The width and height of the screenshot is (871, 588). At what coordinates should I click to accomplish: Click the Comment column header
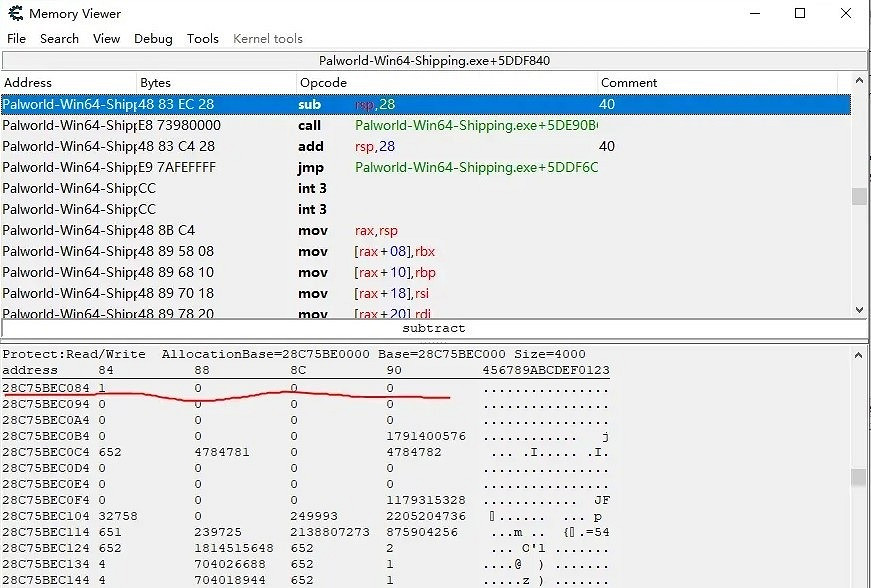pos(722,83)
